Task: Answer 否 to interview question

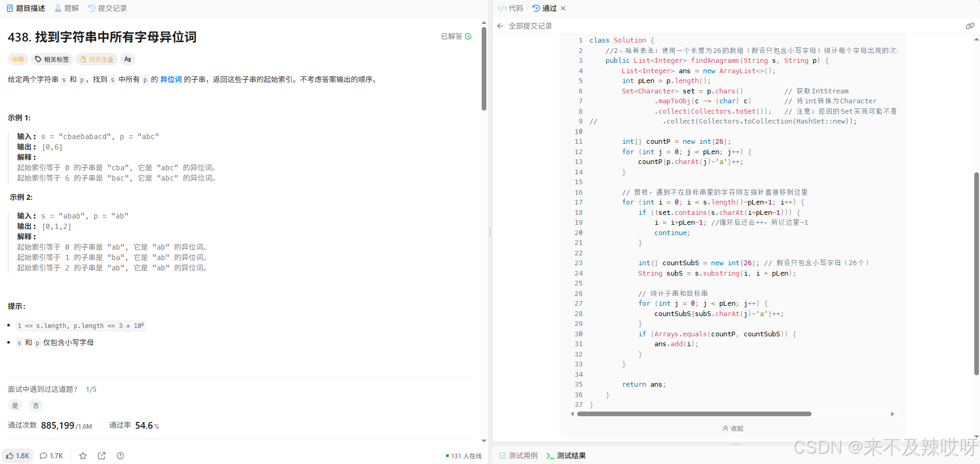Action: [x=36, y=406]
